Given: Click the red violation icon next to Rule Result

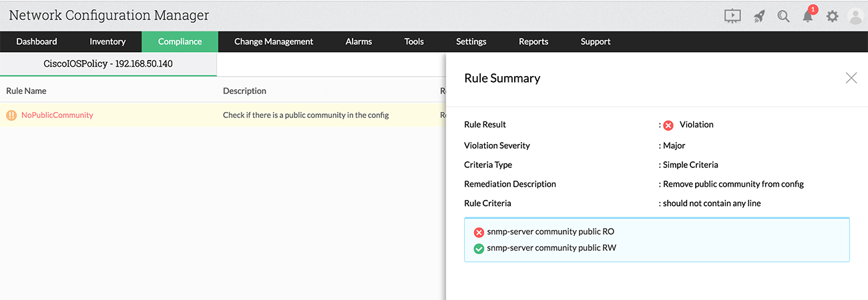Looking at the screenshot, I should [668, 125].
